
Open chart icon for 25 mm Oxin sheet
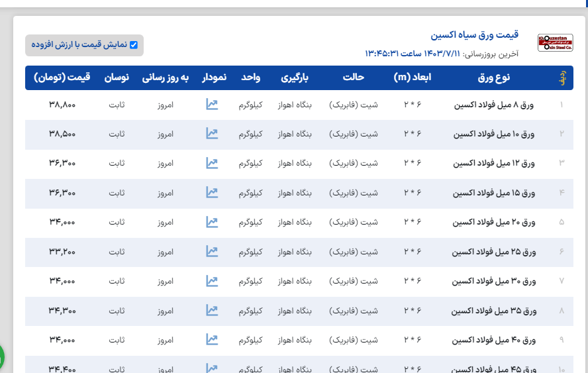coord(212,251)
